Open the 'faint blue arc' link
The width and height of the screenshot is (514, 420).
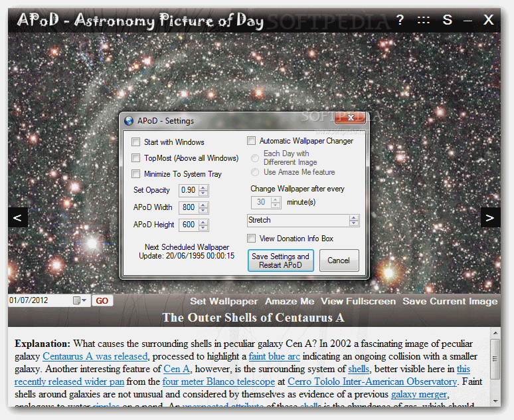coord(274,356)
